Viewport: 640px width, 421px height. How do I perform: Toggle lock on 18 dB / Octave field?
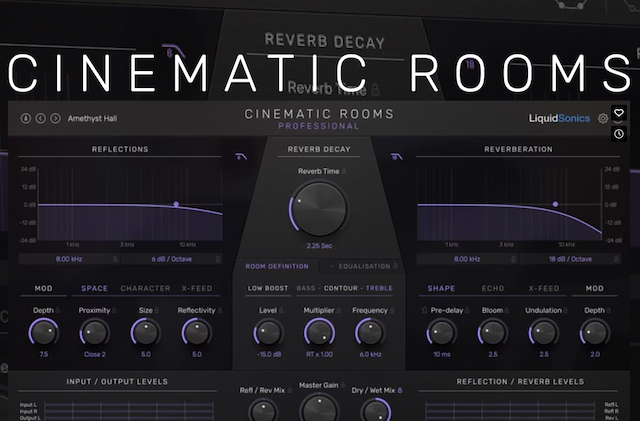[x=616, y=259]
